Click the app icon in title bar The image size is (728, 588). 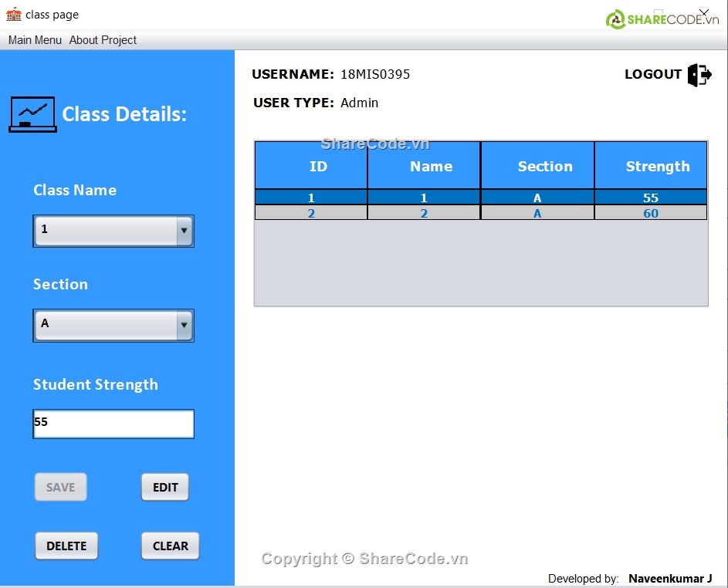[x=14, y=14]
